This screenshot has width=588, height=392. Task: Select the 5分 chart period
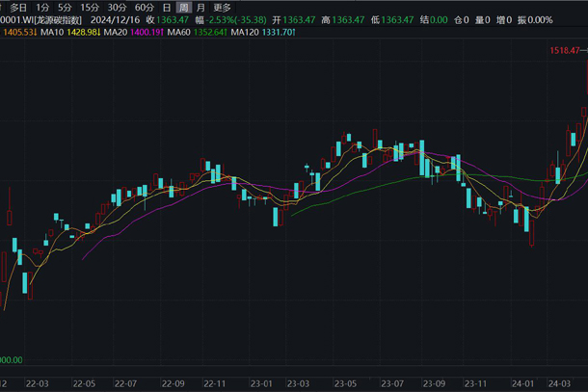[x=65, y=7]
